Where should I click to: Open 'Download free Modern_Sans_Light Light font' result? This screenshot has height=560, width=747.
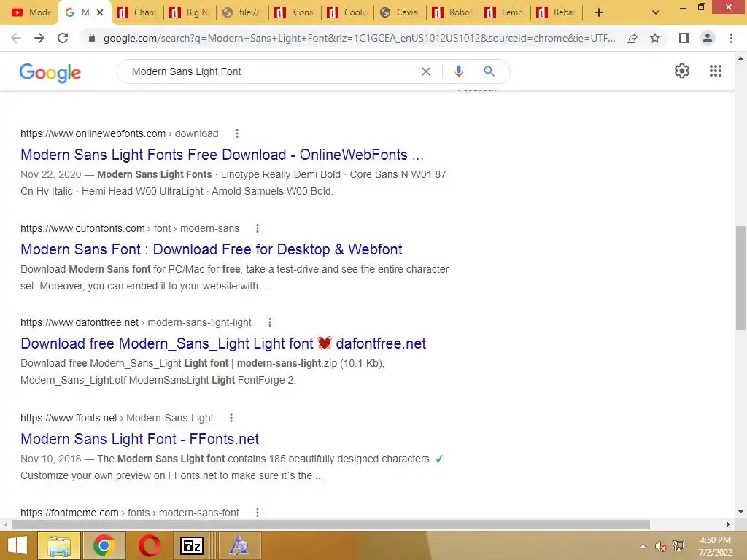pos(223,343)
